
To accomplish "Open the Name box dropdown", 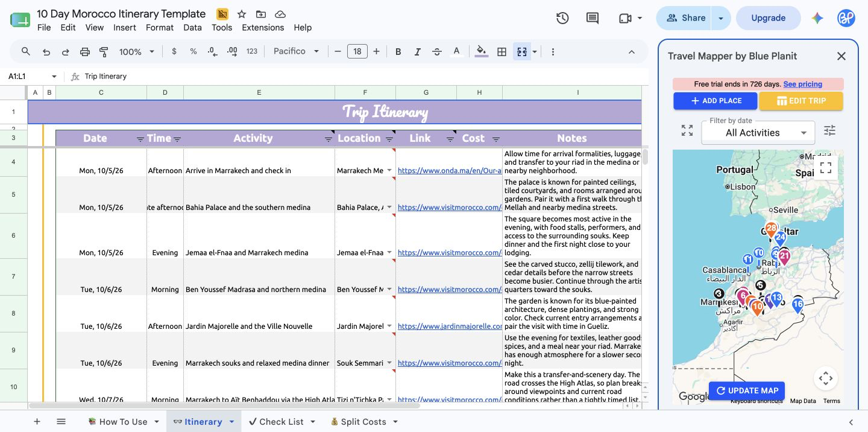I will (54, 77).
